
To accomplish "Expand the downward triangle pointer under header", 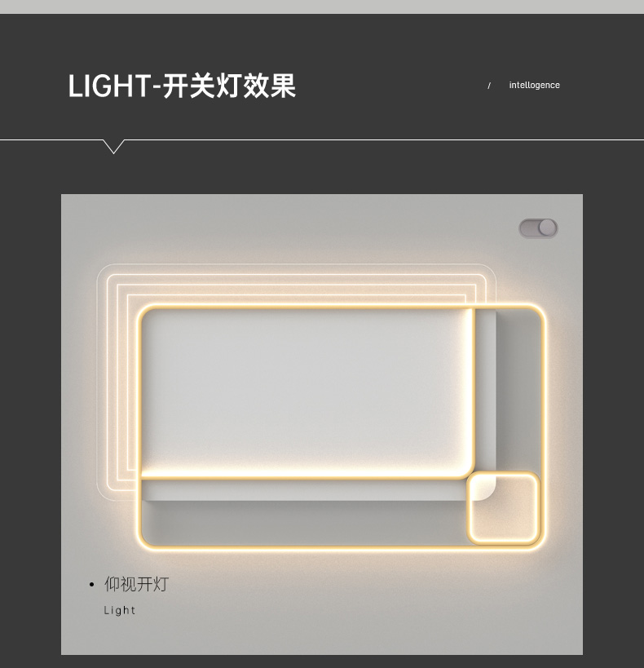I will pyautogui.click(x=114, y=146).
